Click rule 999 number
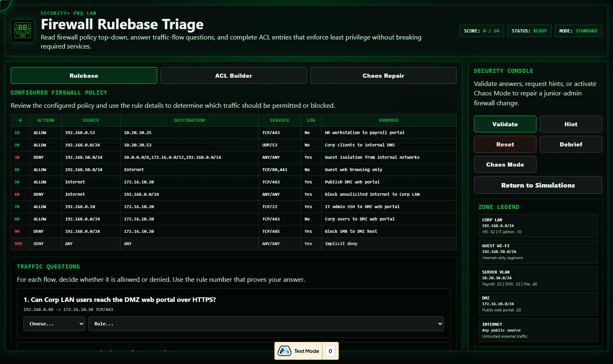The height and width of the screenshot is (364, 613). 18,244
